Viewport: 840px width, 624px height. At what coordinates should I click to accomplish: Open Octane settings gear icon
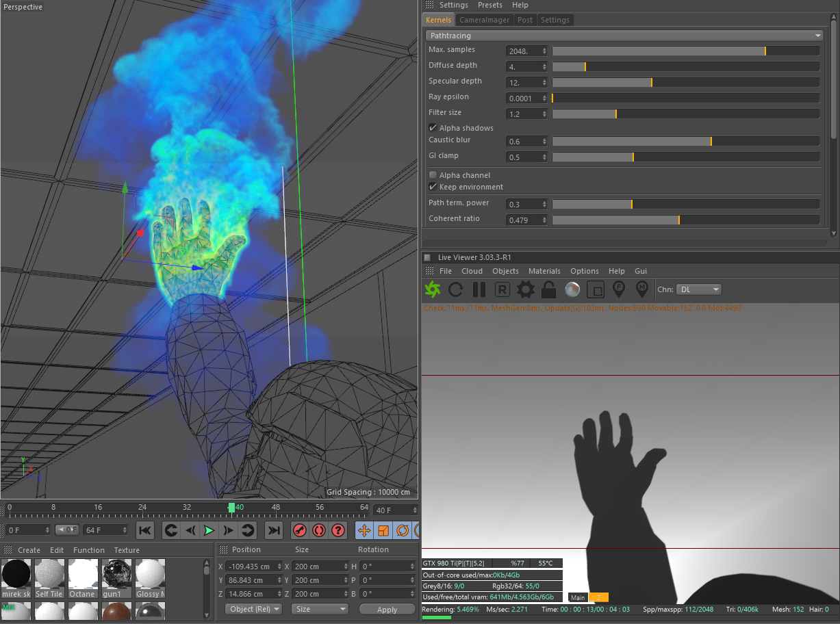pyautogui.click(x=525, y=289)
